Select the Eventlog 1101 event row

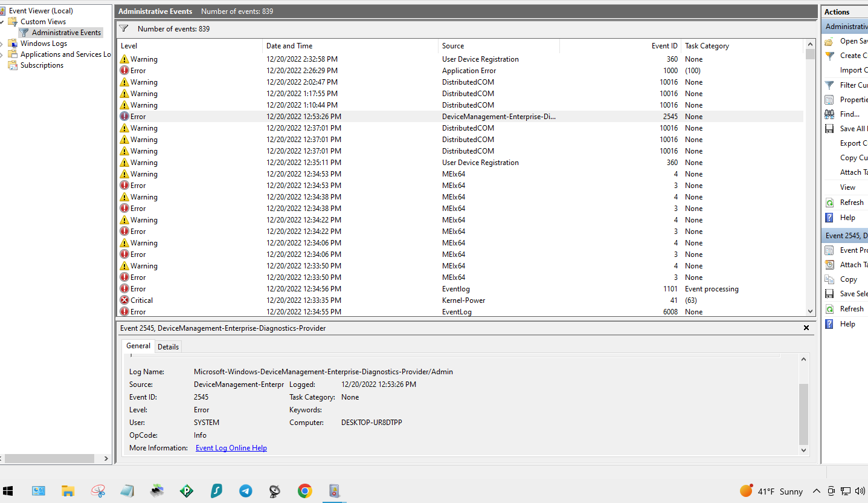(460, 289)
